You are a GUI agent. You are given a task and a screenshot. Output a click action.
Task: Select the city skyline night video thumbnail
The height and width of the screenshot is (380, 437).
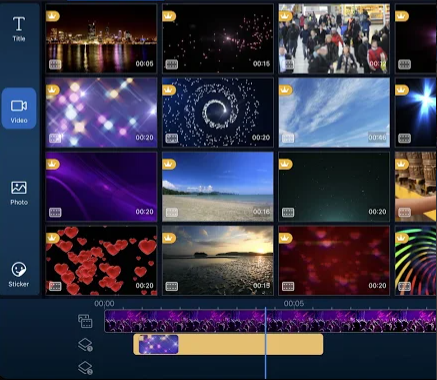(101, 38)
